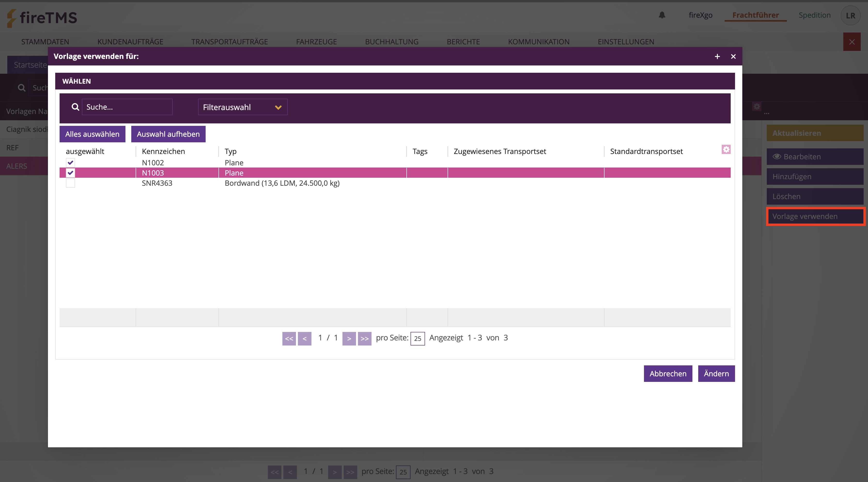Click the fireTMS logo

coord(42,17)
